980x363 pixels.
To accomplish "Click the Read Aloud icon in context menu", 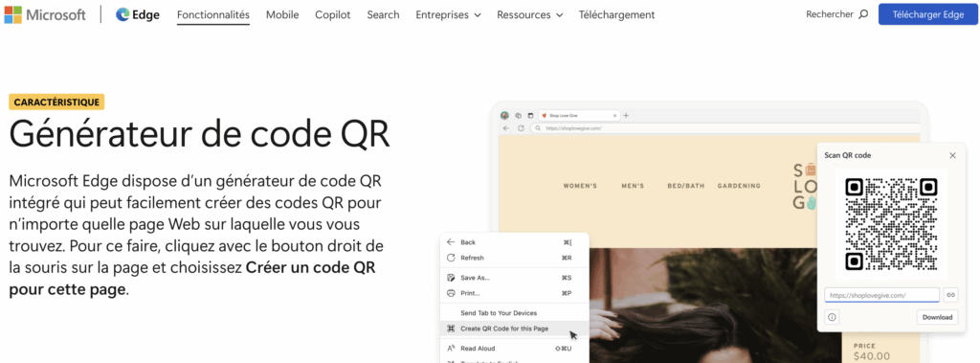I will click(x=451, y=348).
